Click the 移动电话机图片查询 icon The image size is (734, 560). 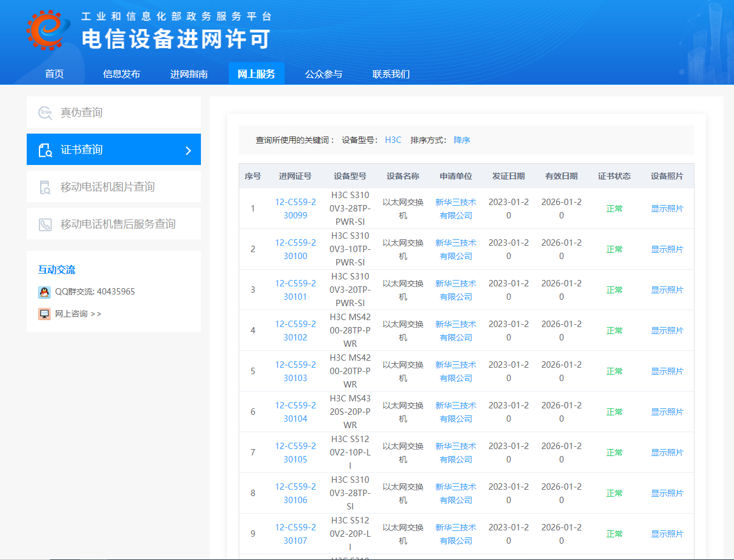[x=45, y=187]
